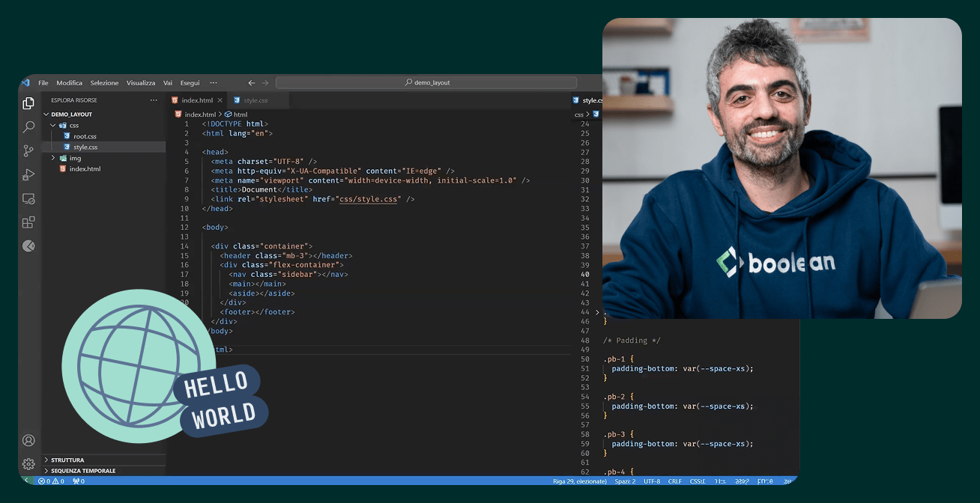Open the Run and Debug panel

click(28, 174)
